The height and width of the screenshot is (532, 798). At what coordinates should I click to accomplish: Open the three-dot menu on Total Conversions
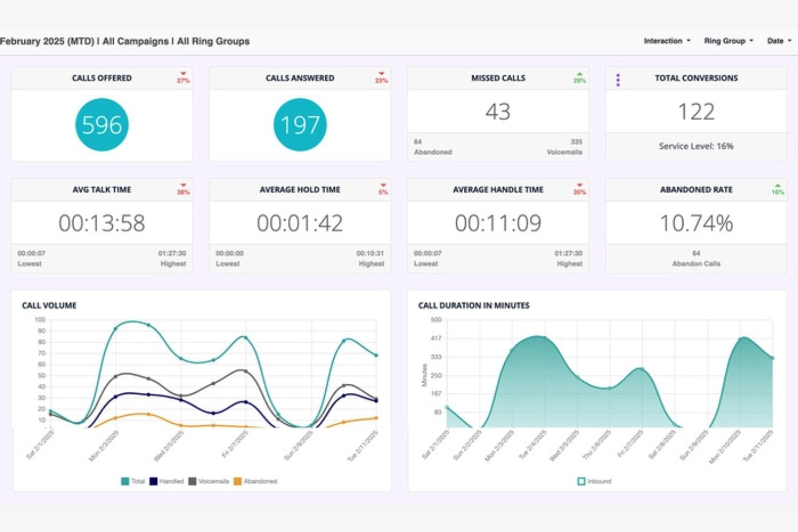(618, 80)
